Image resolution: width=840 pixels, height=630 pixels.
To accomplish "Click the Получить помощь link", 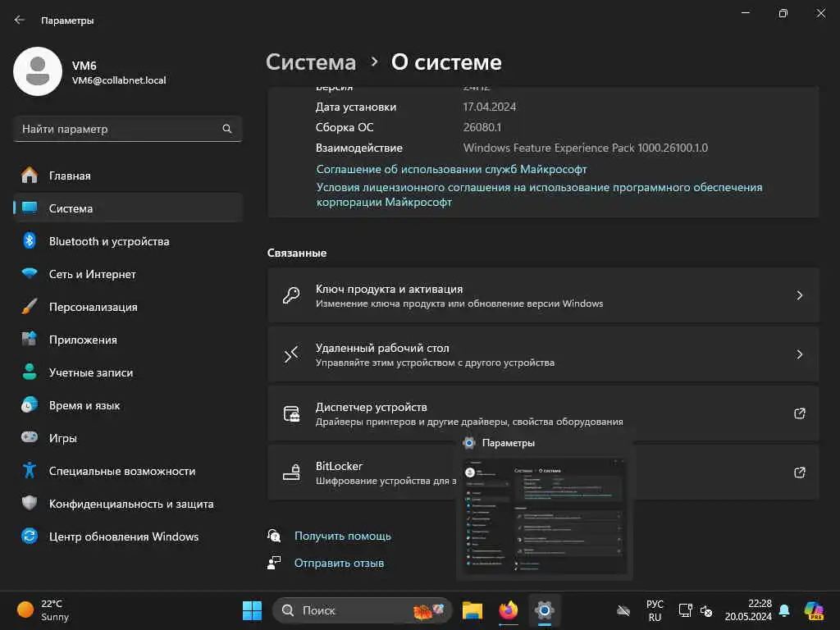I will (342, 536).
